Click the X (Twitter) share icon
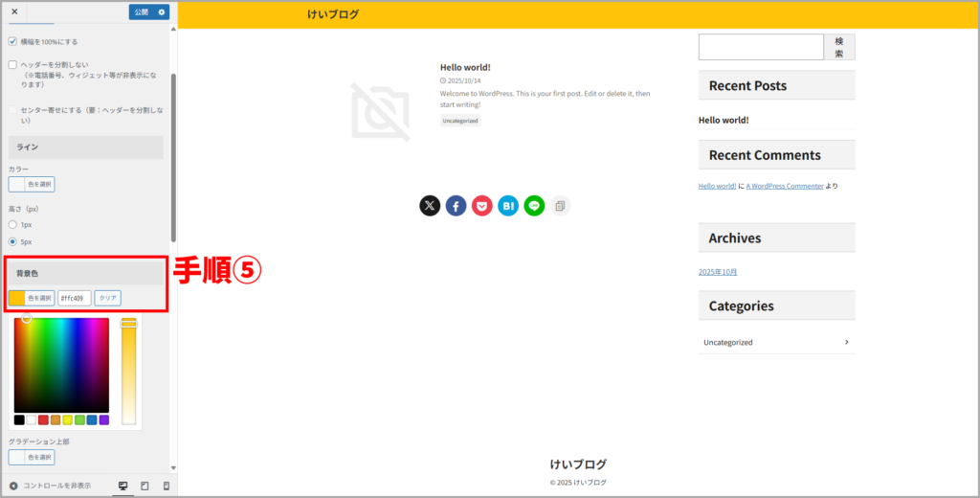The image size is (980, 498). [x=430, y=206]
